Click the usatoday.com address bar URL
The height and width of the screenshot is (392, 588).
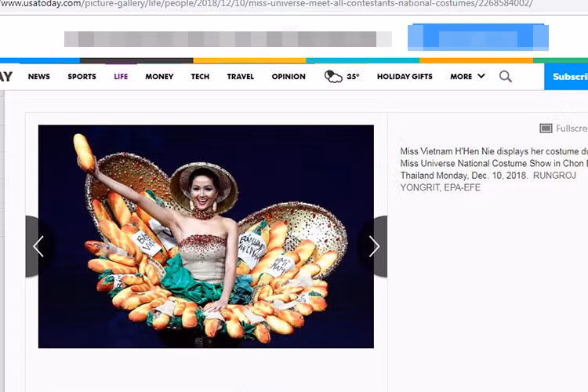(x=266, y=4)
